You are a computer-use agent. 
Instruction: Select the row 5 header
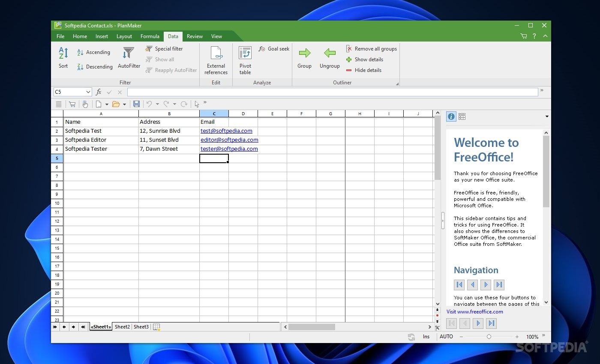click(57, 158)
